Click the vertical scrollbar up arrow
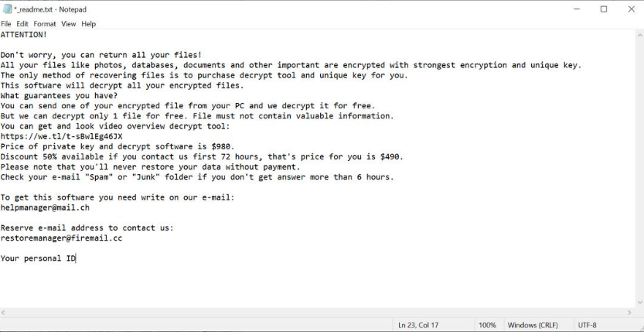Image resolution: width=644 pixels, height=332 pixels. point(640,35)
